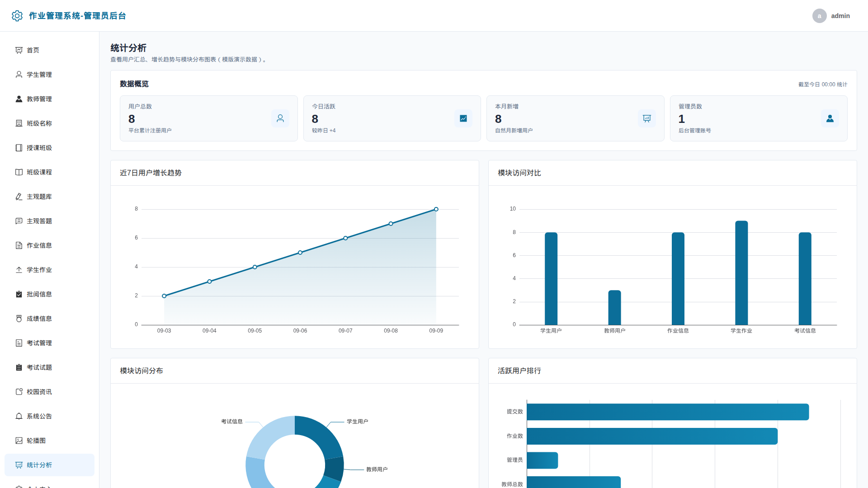Click the admin username label
Image resolution: width=868 pixels, height=488 pixels.
coord(840,16)
